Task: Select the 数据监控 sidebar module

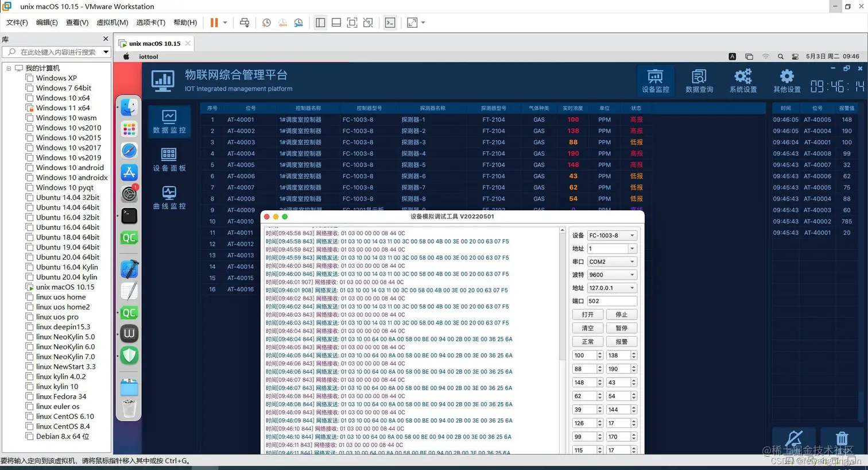Action: [169, 122]
